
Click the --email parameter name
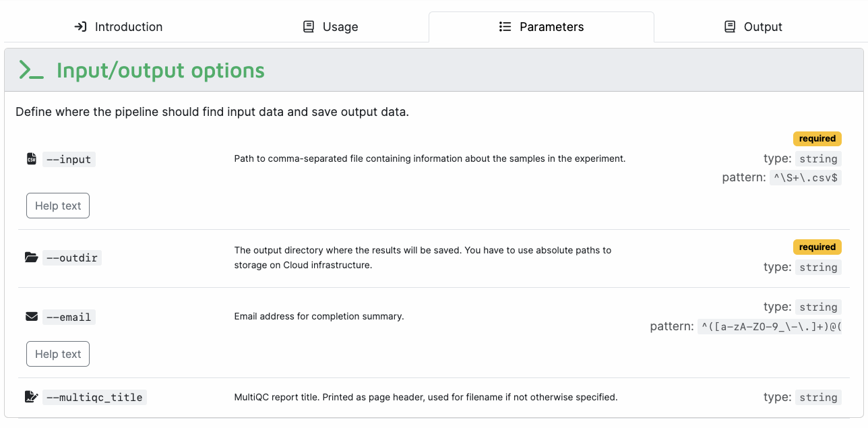(x=69, y=317)
